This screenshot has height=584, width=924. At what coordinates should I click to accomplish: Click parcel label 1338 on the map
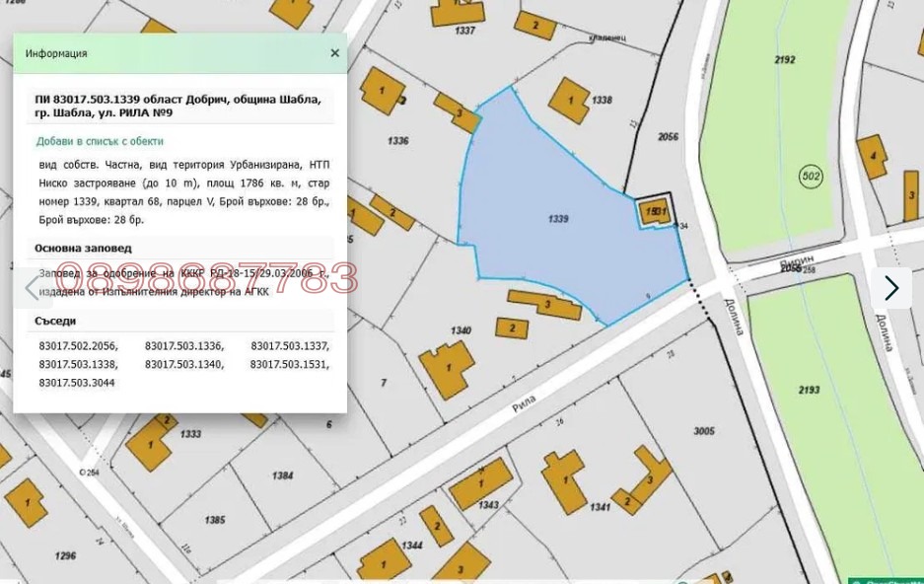click(602, 101)
